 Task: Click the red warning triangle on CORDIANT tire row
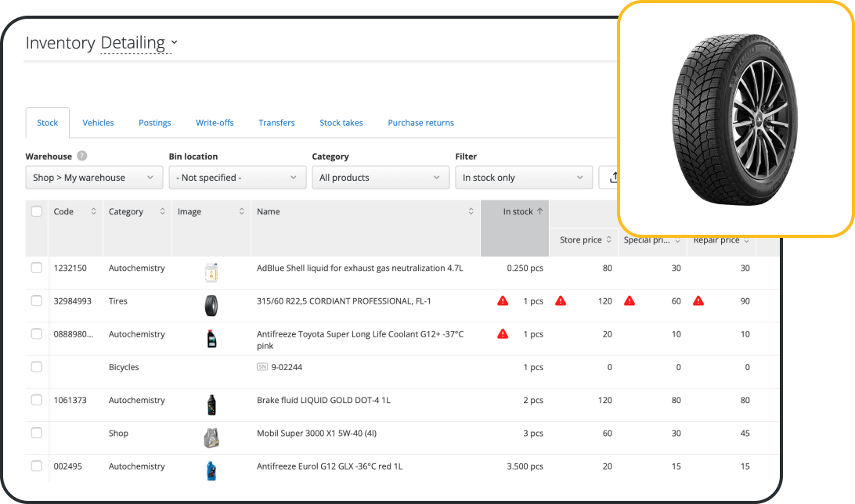click(x=503, y=301)
